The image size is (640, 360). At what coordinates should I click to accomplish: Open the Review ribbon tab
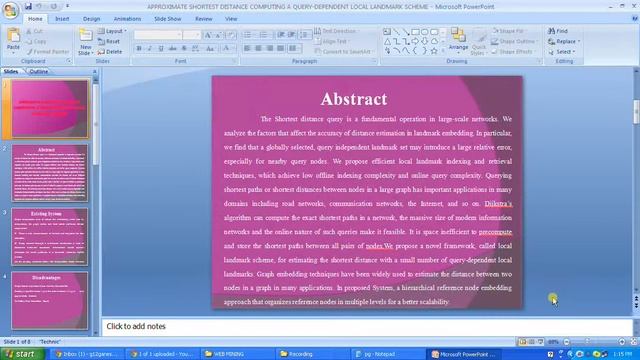pyautogui.click(x=203, y=19)
